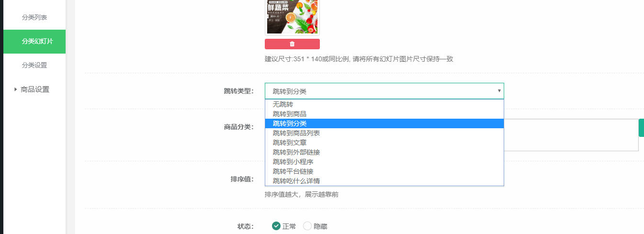
Task: Click the fresh vegetables slide thumbnail
Action: [x=292, y=17]
